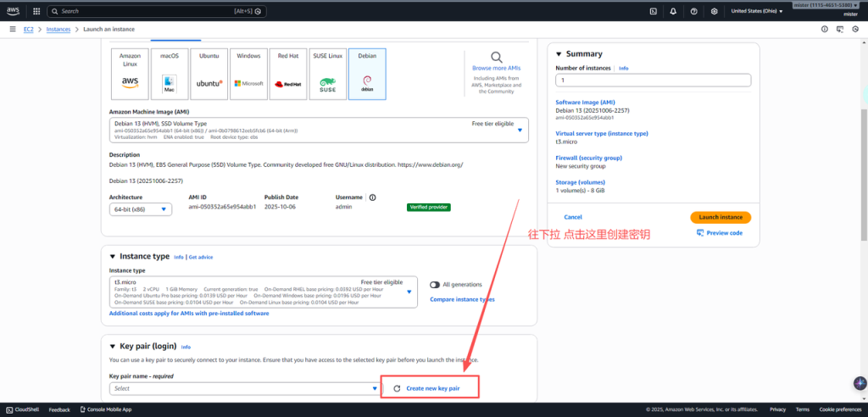Click Software Image (AMI) summary link
This screenshot has height=417, width=868.
(583, 103)
